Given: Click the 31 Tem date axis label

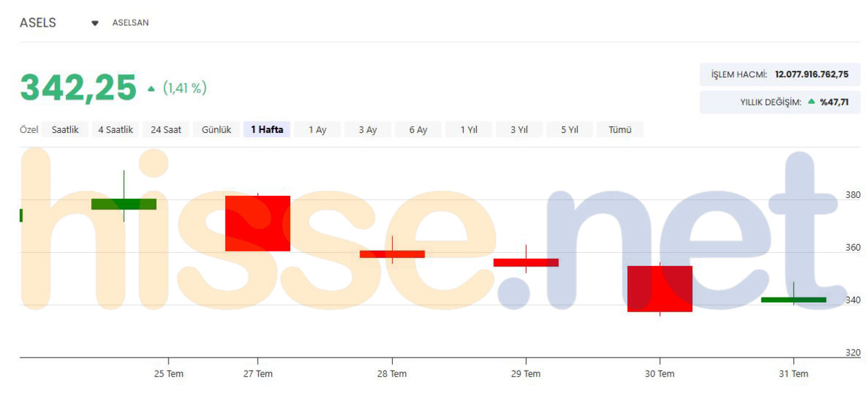Looking at the screenshot, I should [793, 373].
